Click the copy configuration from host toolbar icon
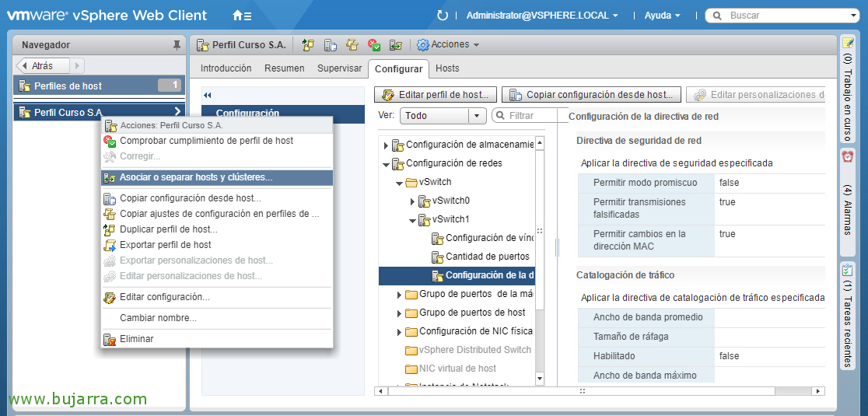 pyautogui.click(x=331, y=45)
